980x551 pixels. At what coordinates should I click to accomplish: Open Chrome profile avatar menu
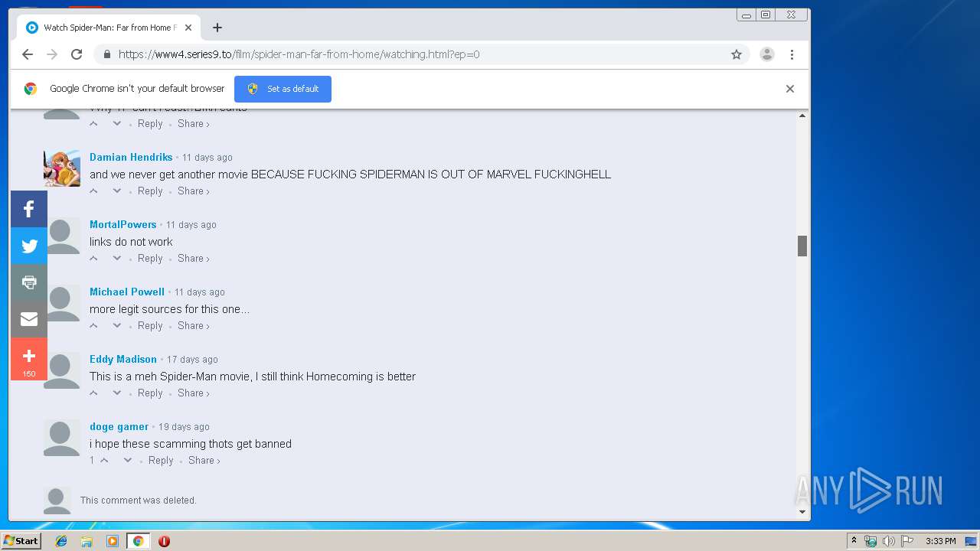coord(766,54)
